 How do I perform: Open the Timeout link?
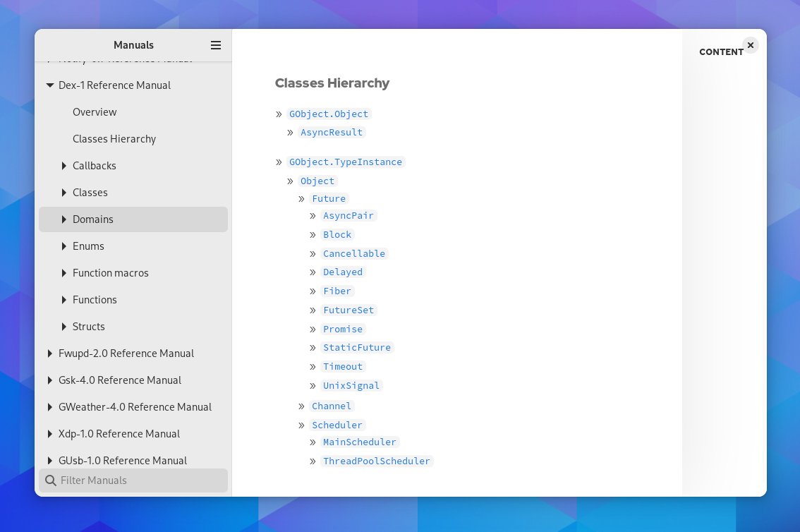343,366
